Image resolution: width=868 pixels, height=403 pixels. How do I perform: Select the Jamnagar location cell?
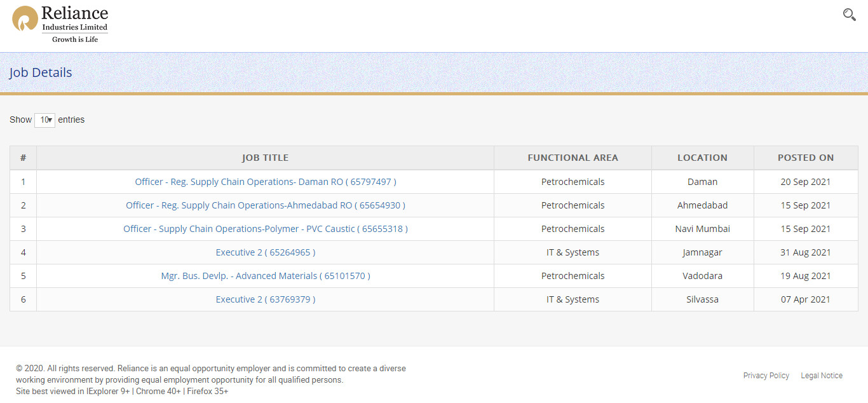tap(702, 252)
